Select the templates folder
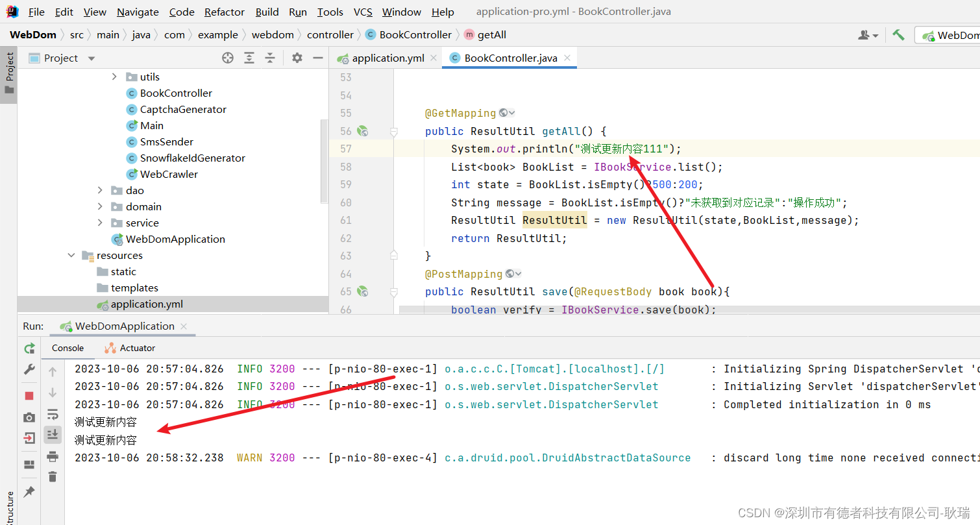This screenshot has width=980, height=525. point(134,287)
